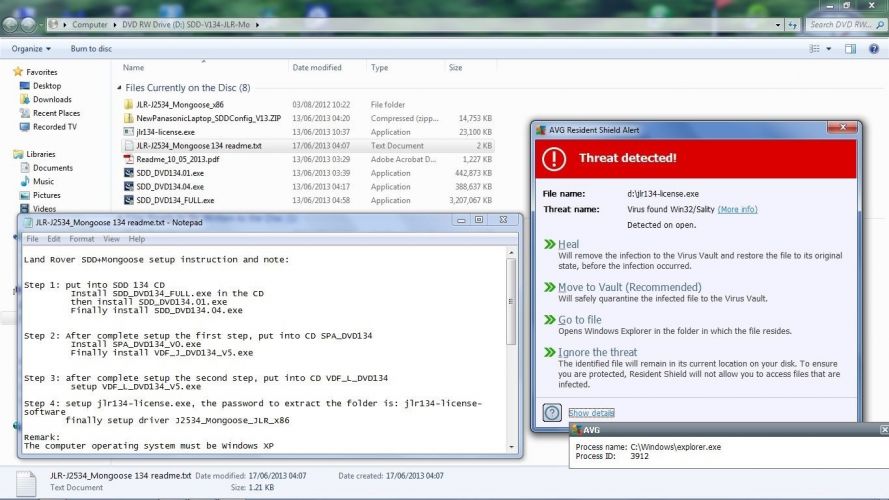Click Notepad scrollbar up arrow
The width and height of the screenshot is (889, 500).
(511, 252)
